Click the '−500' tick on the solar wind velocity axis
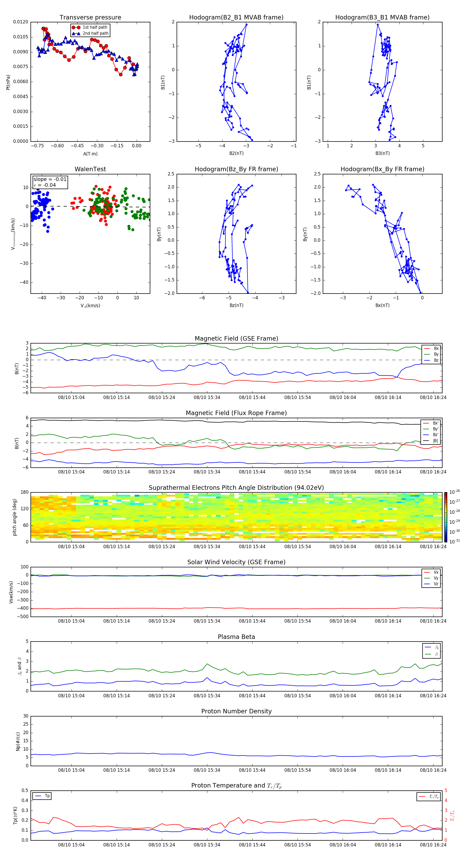 pos(22,617)
